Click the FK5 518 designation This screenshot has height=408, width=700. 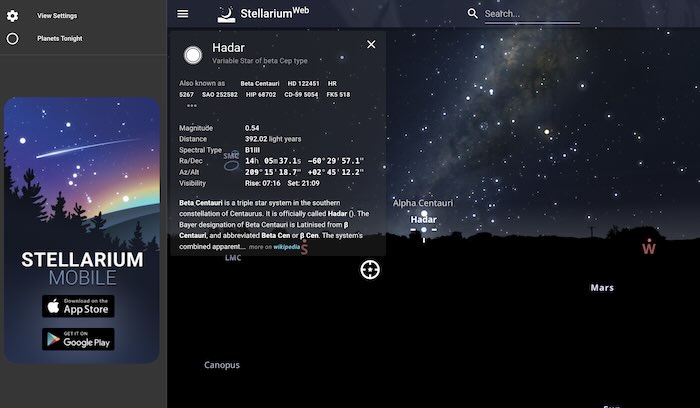tap(338, 95)
